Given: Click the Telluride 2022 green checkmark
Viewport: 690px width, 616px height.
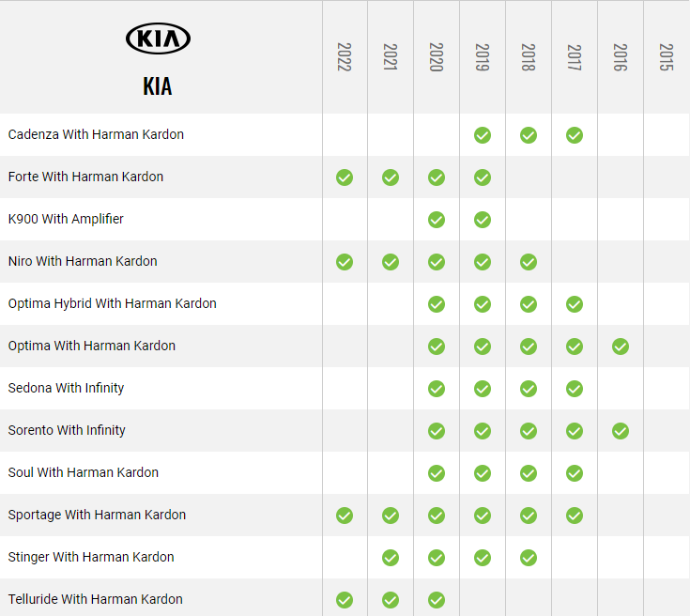Looking at the screenshot, I should click(345, 600).
